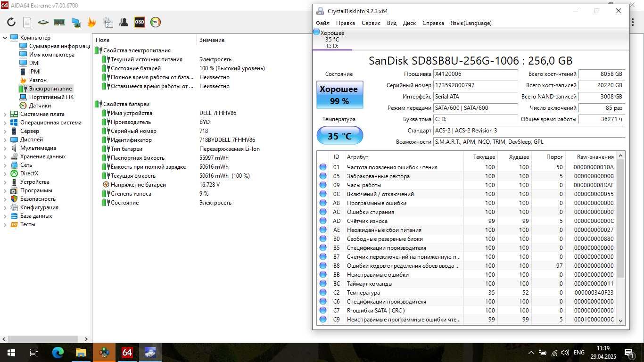Expand the Дисплей node arrow
The width and height of the screenshot is (644, 362).
click(5, 140)
